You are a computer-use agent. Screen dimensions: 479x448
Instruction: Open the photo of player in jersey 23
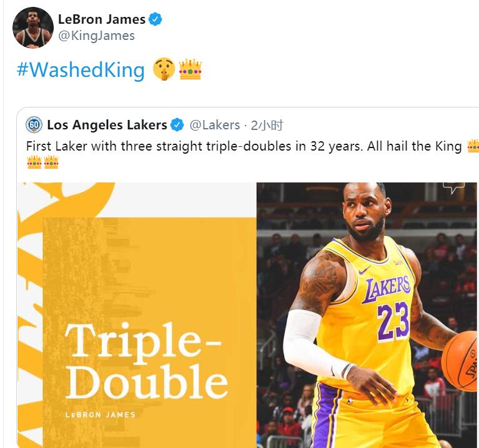point(368,315)
